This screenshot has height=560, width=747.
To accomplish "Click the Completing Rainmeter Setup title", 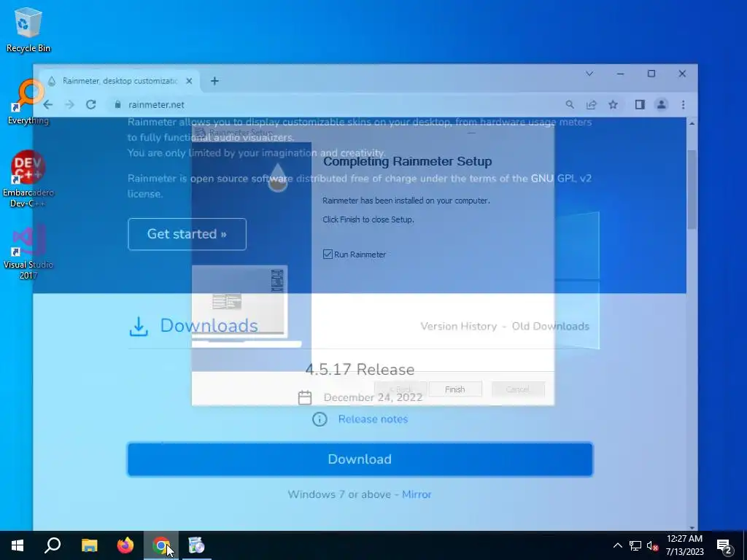I will coord(407,161).
